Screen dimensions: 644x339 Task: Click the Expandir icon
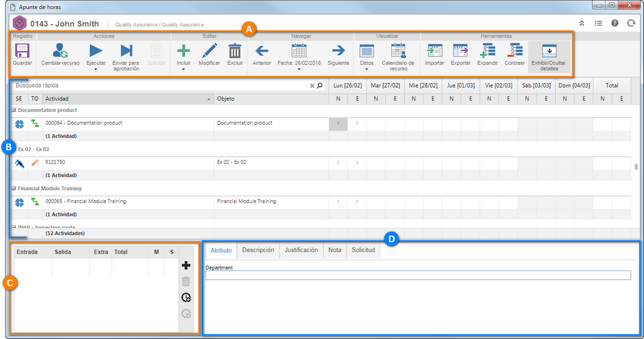tap(488, 51)
